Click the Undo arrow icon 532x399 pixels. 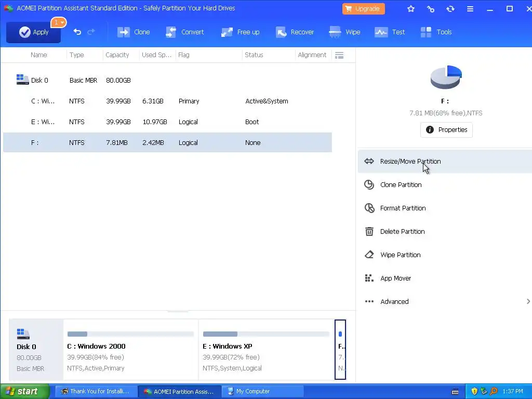[77, 32]
